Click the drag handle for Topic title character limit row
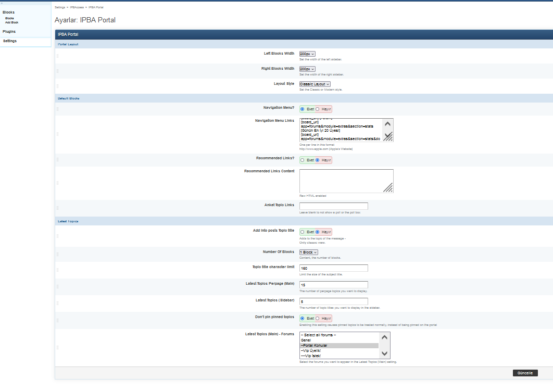The height and width of the screenshot is (392, 553). [57, 270]
